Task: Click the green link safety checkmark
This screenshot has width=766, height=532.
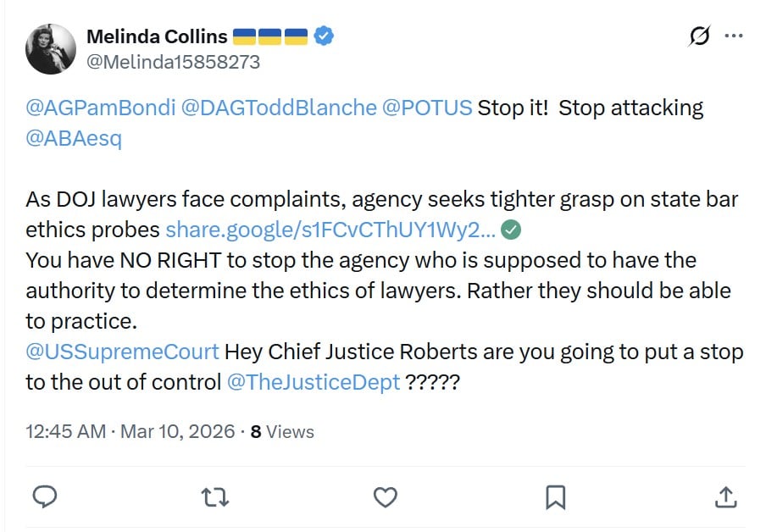Action: click(x=511, y=229)
